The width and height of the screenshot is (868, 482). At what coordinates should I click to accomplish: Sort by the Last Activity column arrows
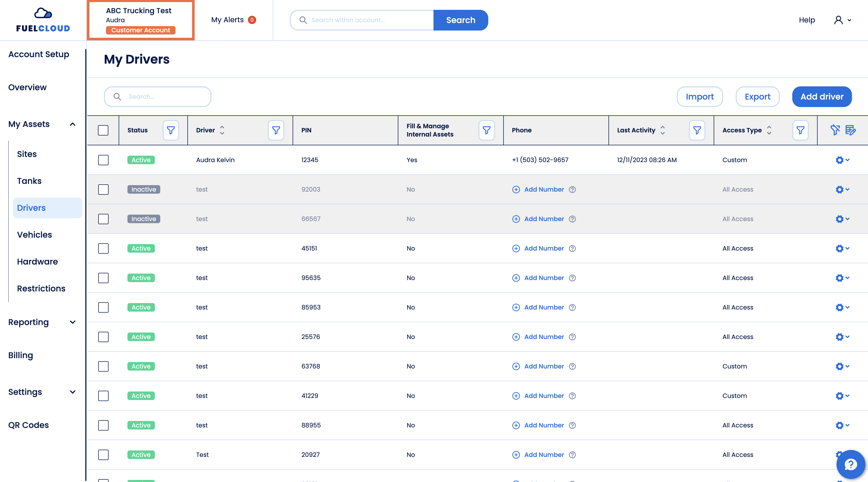click(x=663, y=130)
